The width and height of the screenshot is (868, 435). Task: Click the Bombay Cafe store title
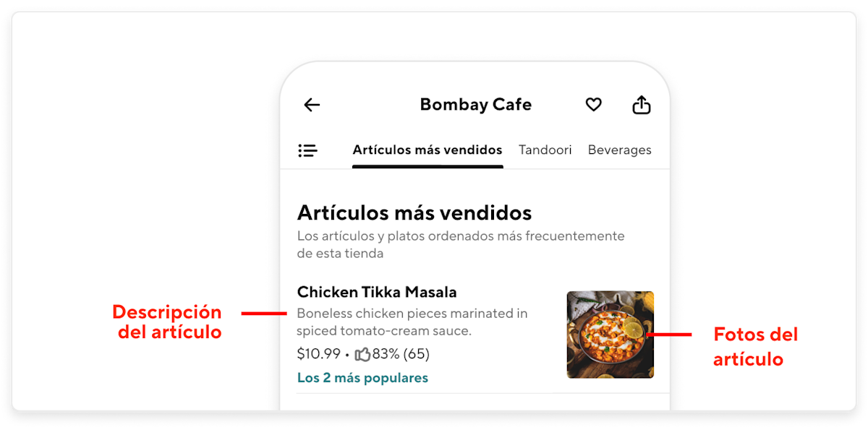(x=476, y=105)
